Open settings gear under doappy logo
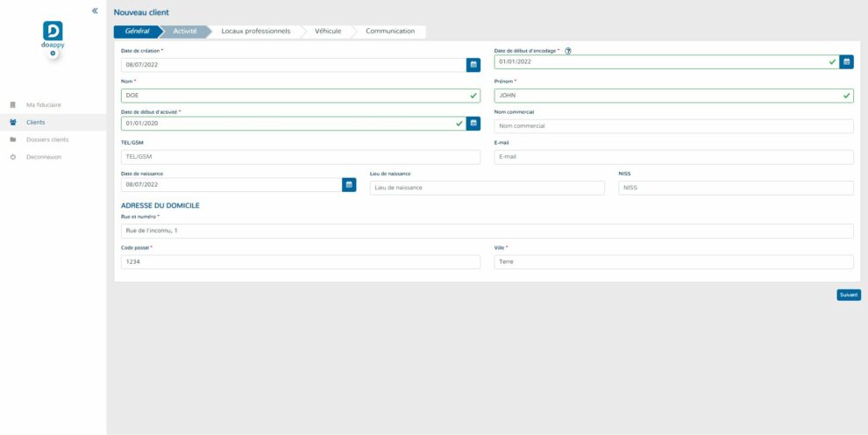868x435 pixels. (x=53, y=54)
